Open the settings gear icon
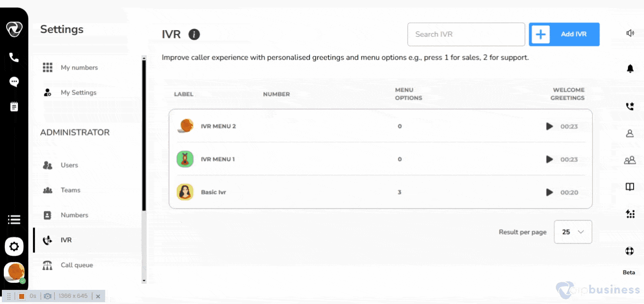Viewport: 644px width, 304px height. [14, 246]
